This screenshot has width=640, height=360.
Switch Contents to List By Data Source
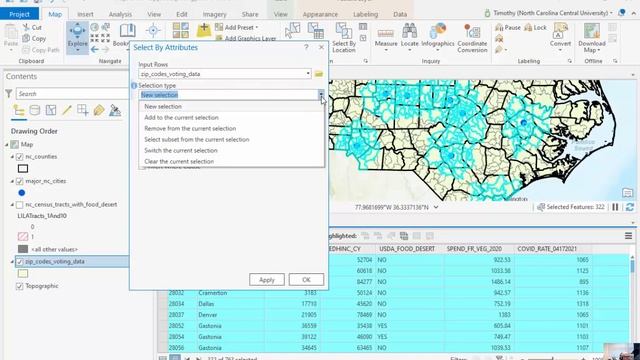(x=35, y=111)
